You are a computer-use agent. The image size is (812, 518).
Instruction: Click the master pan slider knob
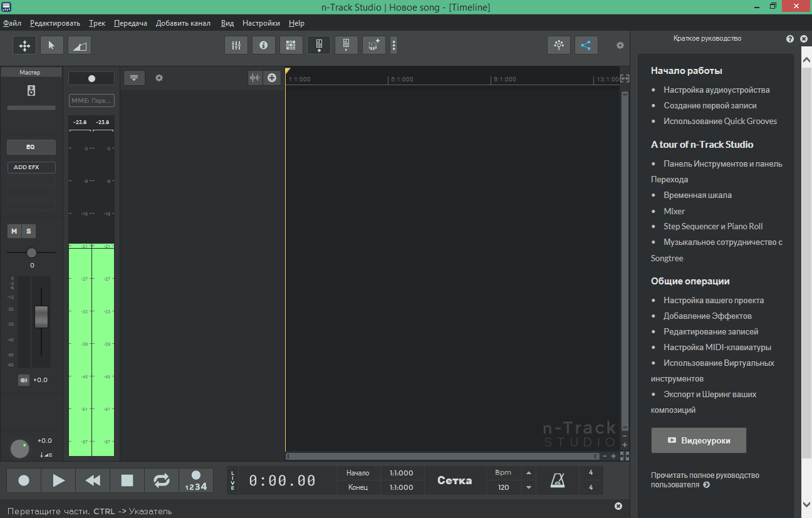(31, 252)
